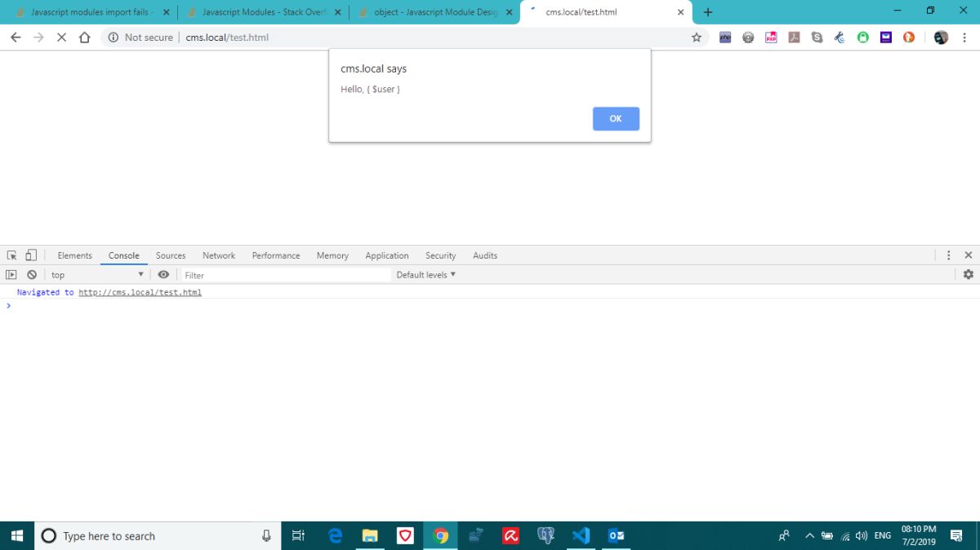Viewport: 980px width, 550px height.
Task: Click OK in the cms.local alert
Action: (x=616, y=118)
